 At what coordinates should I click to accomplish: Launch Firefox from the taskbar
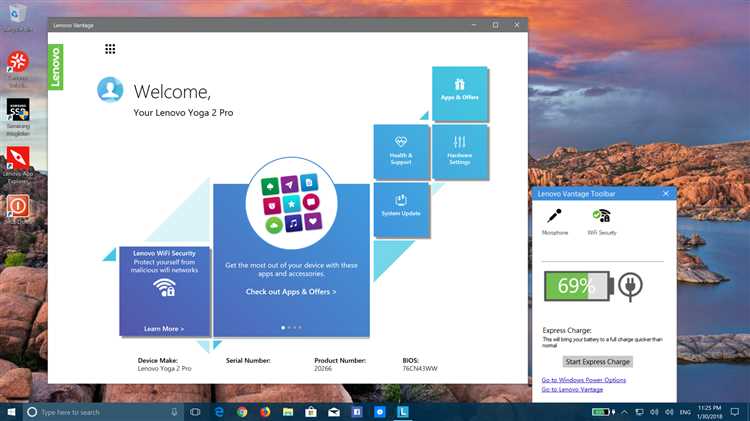pos(265,412)
